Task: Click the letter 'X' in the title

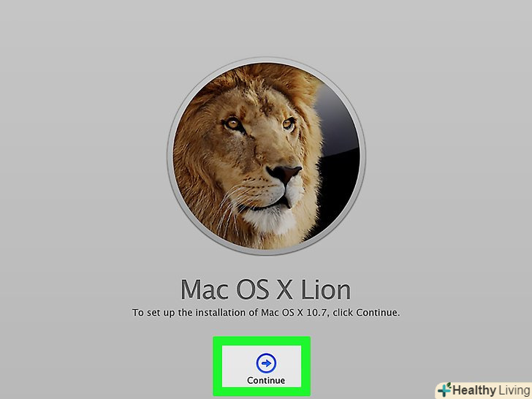Action: coord(284,289)
